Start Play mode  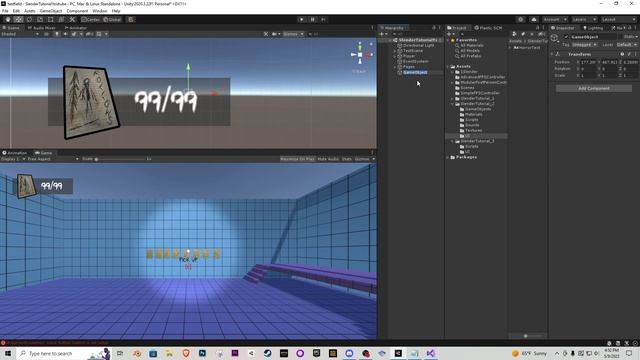point(302,19)
